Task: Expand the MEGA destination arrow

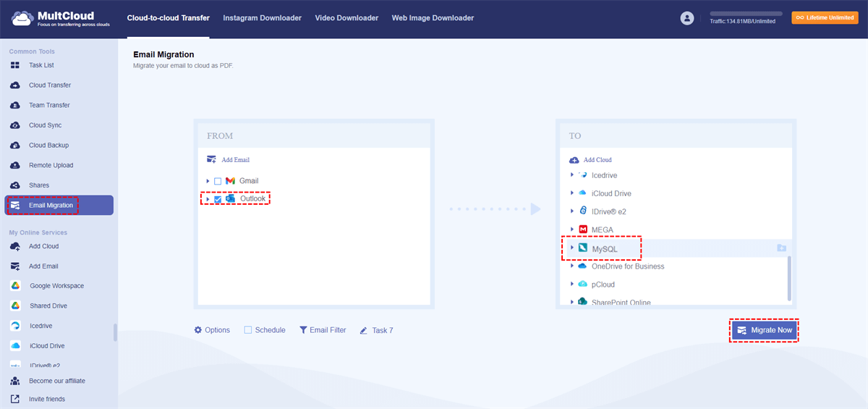Action: pyautogui.click(x=572, y=229)
